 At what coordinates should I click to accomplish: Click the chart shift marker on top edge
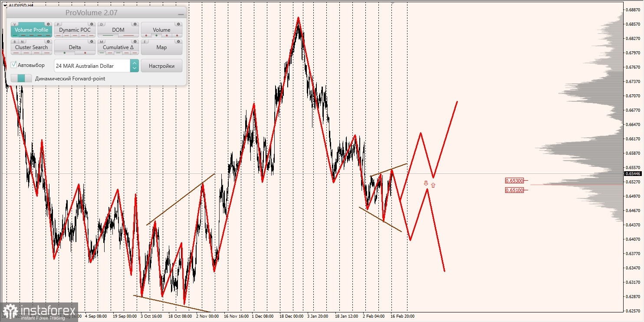point(393,3)
